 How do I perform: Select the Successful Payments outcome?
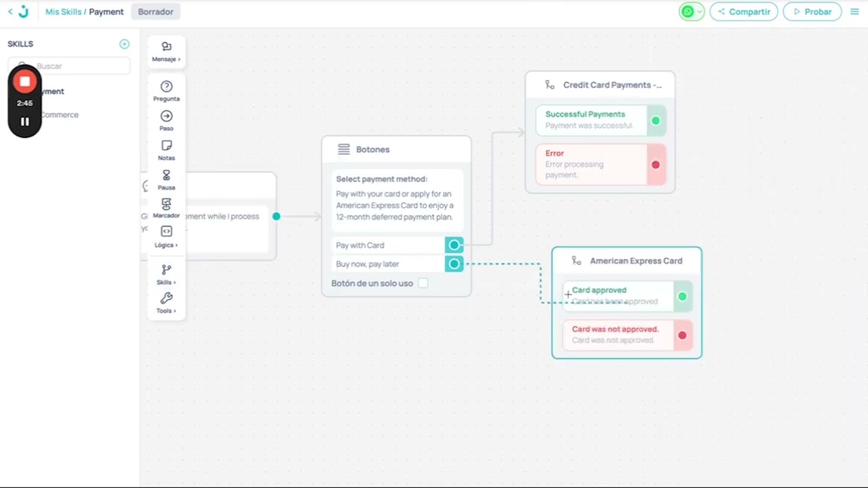point(591,120)
